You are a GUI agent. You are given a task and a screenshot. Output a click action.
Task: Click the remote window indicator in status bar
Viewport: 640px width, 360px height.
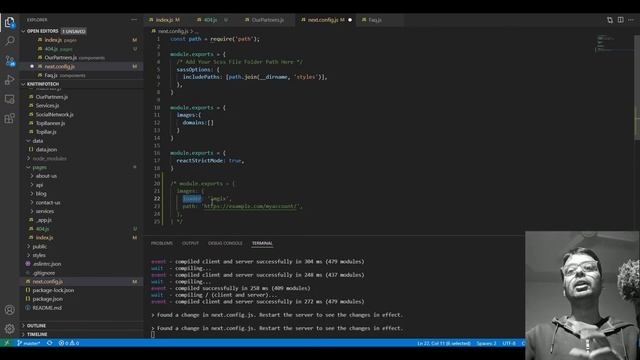coord(7,343)
